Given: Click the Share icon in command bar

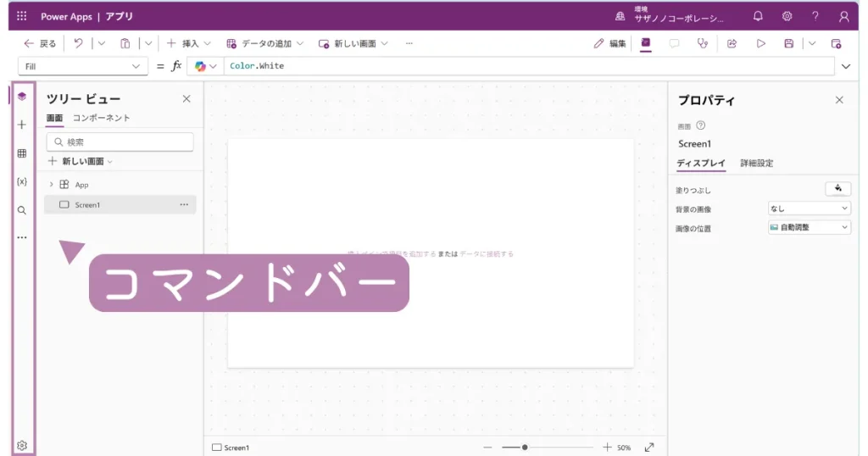Looking at the screenshot, I should (732, 43).
